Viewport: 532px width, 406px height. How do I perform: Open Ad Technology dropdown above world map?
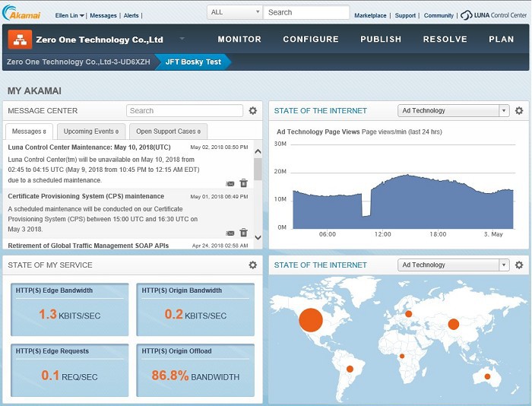coord(453,265)
